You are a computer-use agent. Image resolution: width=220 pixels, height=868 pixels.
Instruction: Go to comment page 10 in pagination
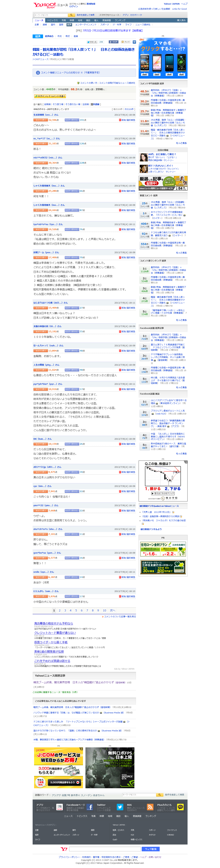(104, 610)
